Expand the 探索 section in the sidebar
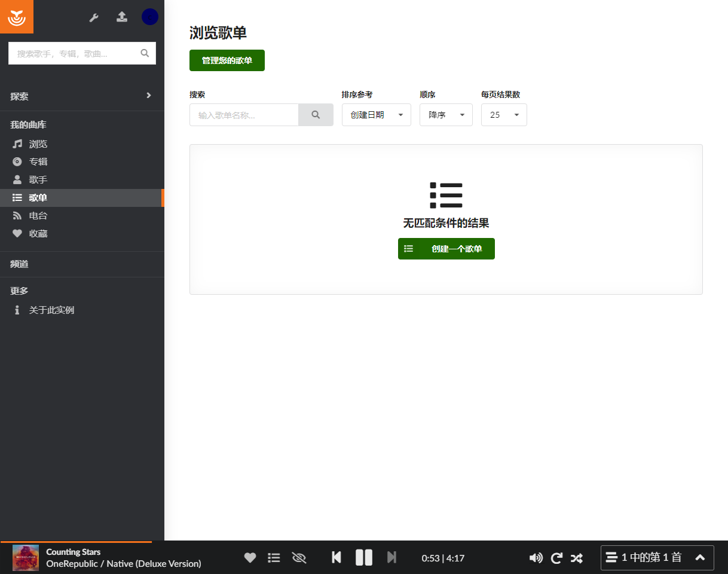728x574 pixels. click(x=82, y=96)
